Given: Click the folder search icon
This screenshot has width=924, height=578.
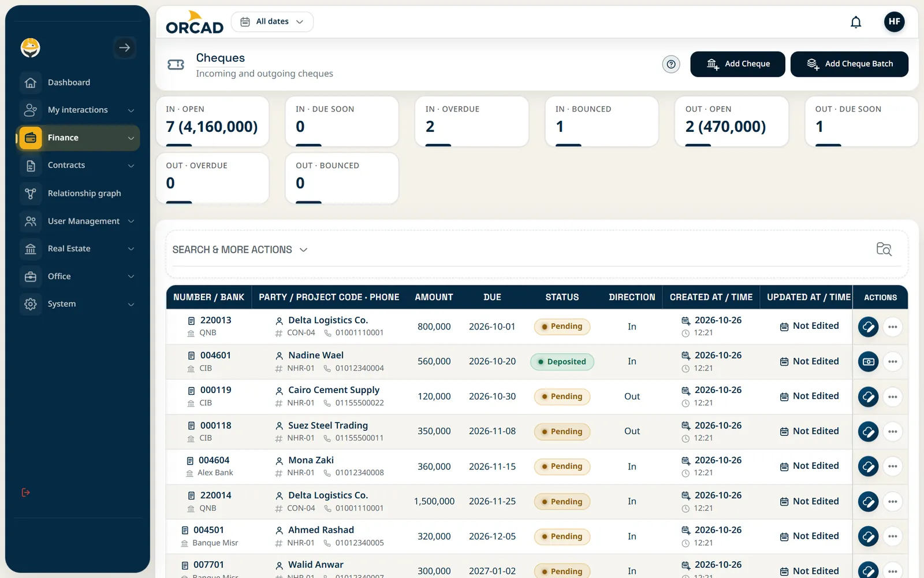Looking at the screenshot, I should tap(884, 249).
